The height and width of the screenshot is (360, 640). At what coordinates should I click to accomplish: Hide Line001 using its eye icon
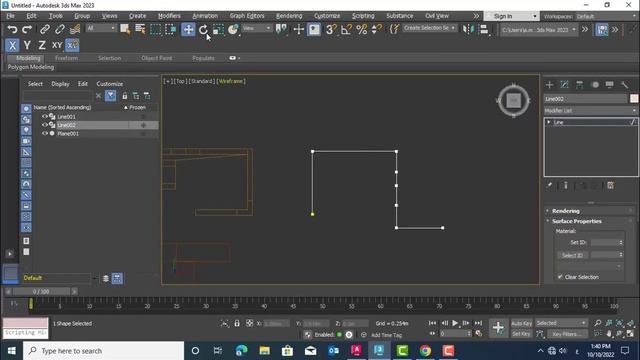click(45, 116)
